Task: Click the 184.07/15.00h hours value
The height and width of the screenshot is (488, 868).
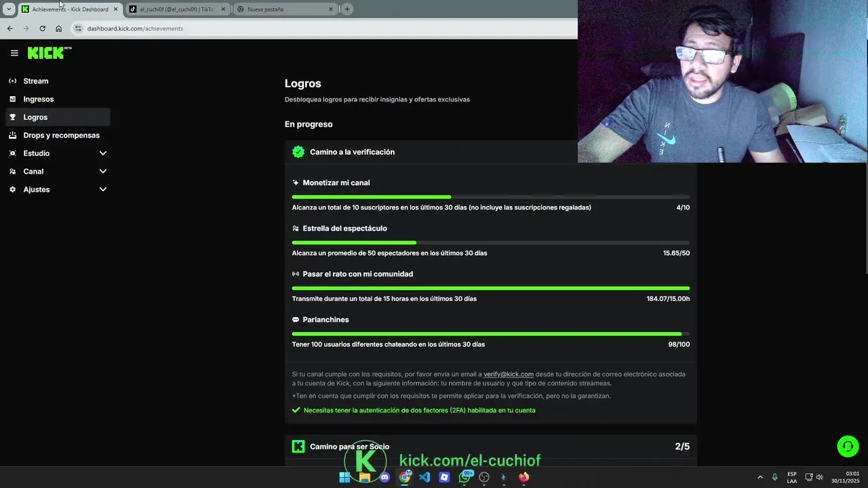Action: click(668, 298)
